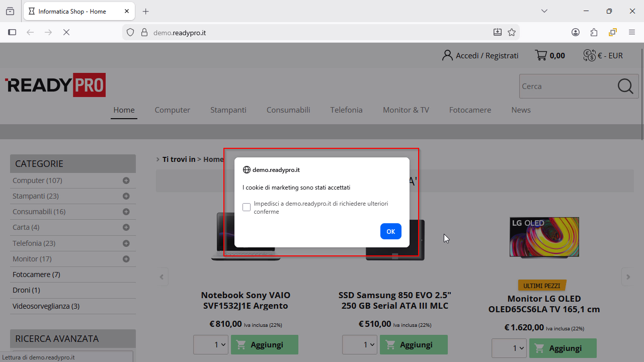The image size is (644, 362).
Task: Check the box to block further confirmations
Action: pos(247,207)
